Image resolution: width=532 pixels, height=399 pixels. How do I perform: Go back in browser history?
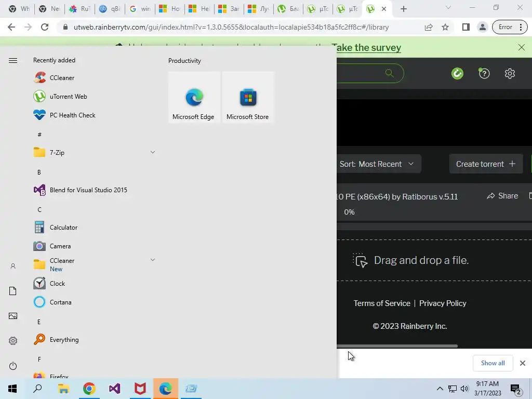point(11,27)
